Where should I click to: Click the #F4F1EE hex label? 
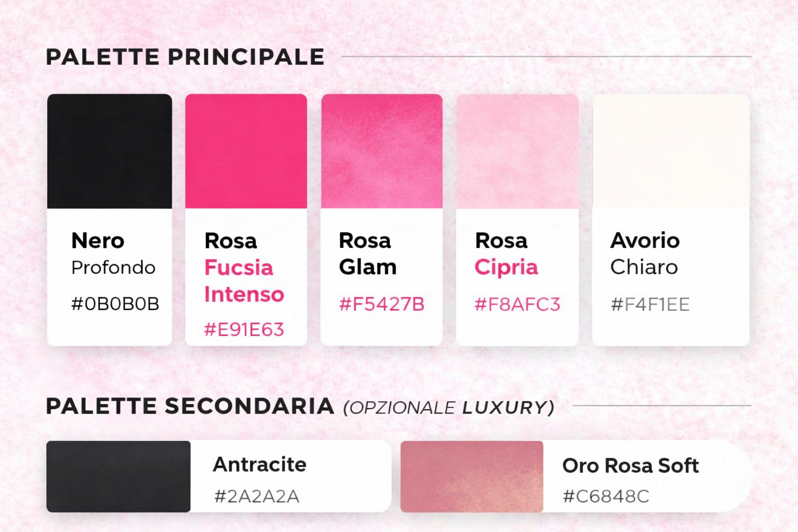(650, 304)
